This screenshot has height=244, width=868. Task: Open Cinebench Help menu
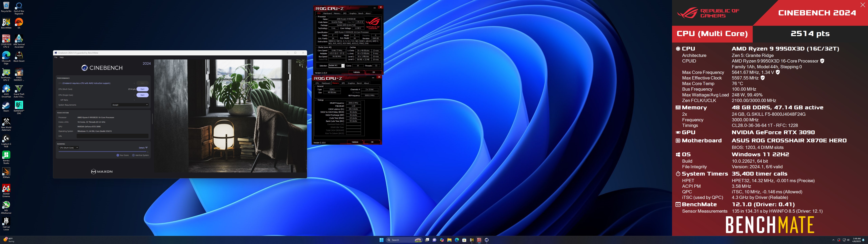pos(62,57)
